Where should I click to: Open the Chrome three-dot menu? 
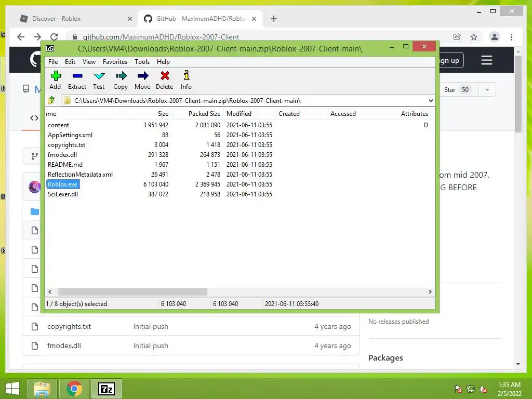pos(511,37)
